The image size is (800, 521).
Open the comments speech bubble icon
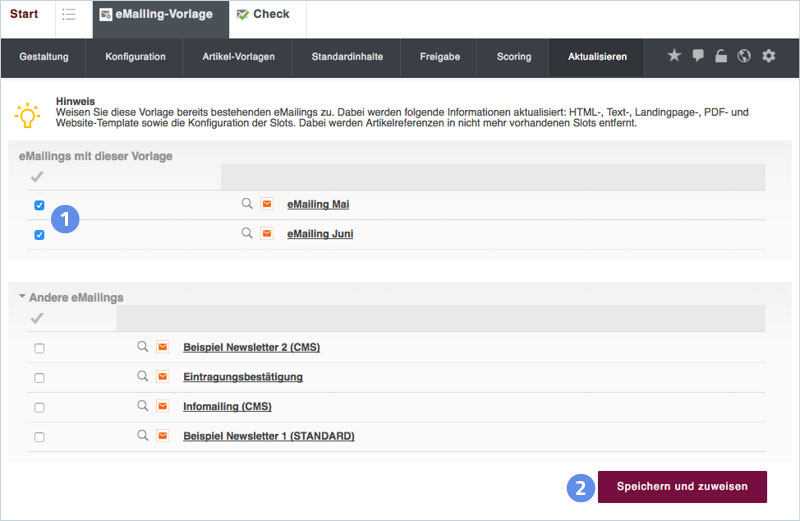(698, 56)
